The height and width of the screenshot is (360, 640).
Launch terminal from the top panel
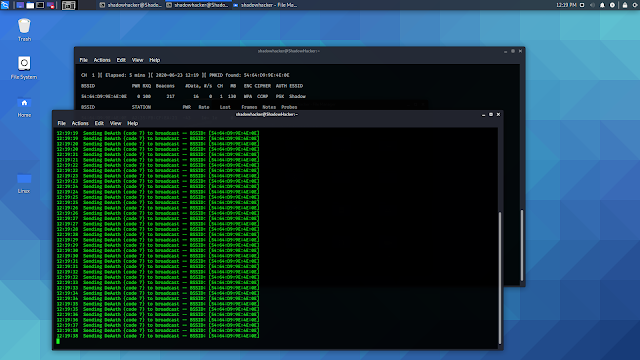tap(40, 5)
